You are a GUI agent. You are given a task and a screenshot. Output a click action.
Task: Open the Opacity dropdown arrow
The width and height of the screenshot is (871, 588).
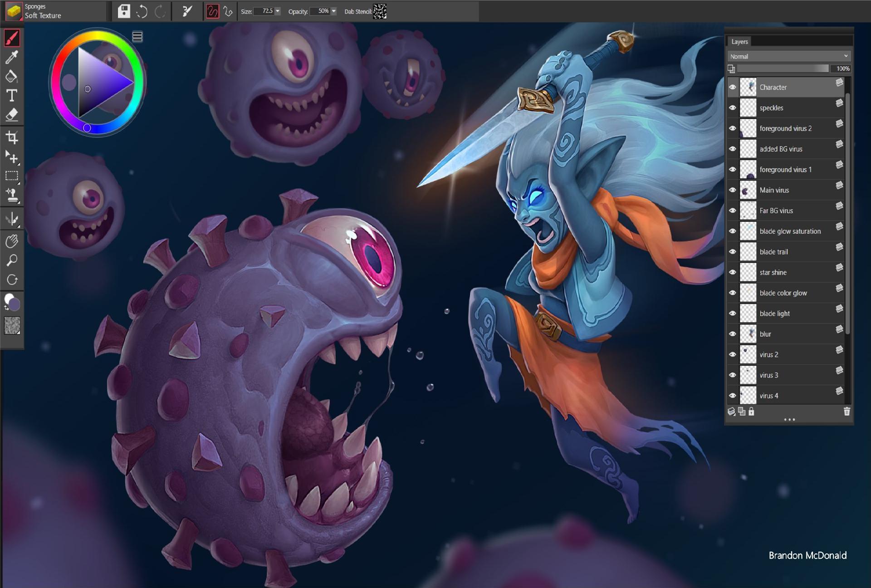[x=334, y=11]
